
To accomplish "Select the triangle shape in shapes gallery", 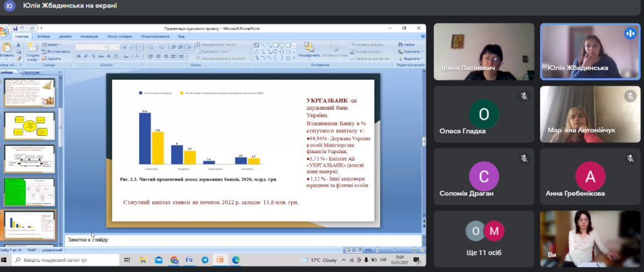I will coord(257,52).
